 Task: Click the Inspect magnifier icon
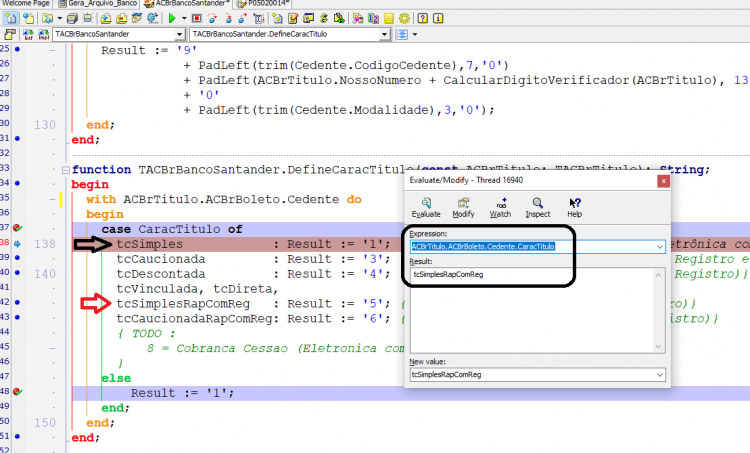click(x=538, y=208)
